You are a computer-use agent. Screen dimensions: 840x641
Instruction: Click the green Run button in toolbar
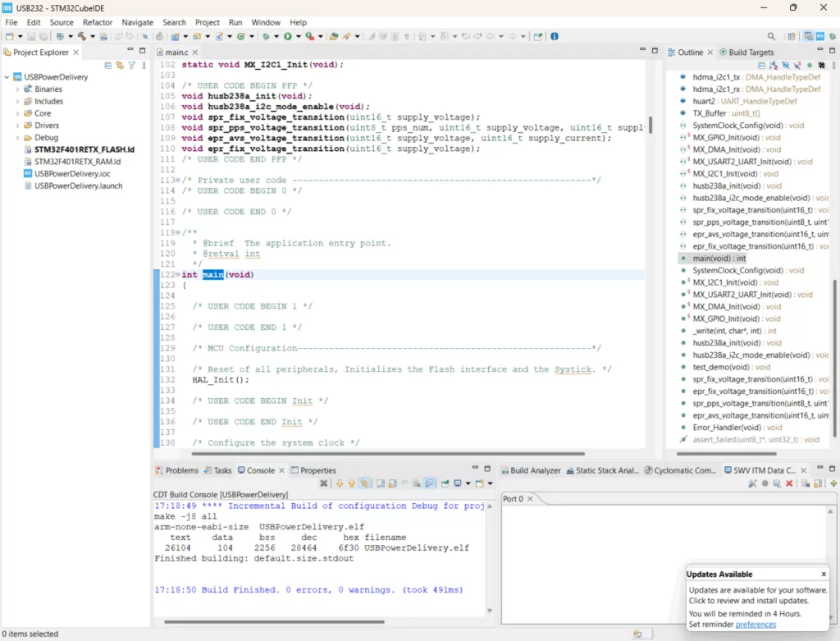pos(288,36)
